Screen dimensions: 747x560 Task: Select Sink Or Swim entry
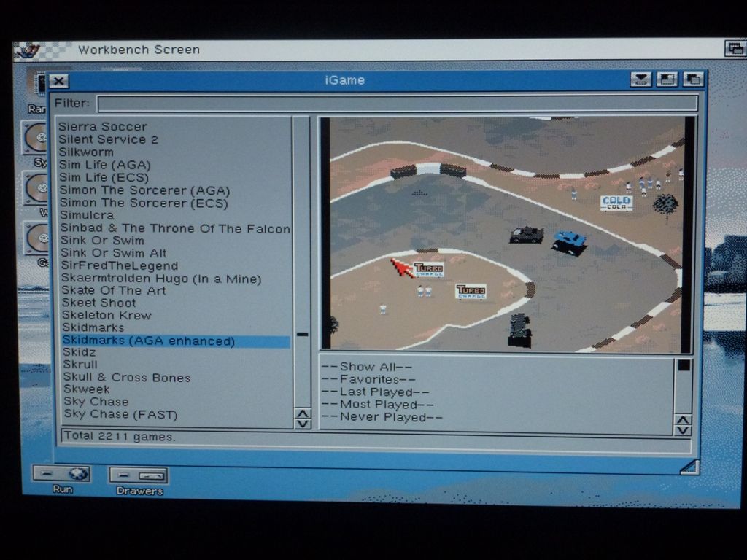102,241
